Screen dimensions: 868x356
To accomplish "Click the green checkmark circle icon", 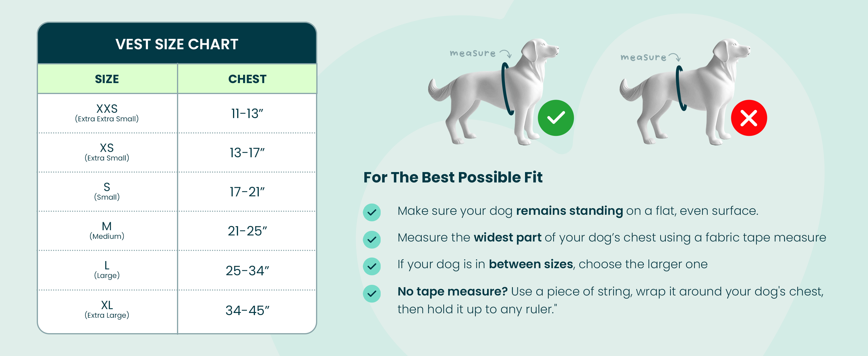I will [556, 118].
